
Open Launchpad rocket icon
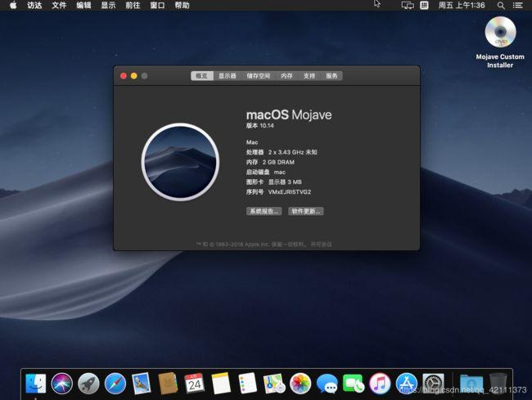click(88, 384)
